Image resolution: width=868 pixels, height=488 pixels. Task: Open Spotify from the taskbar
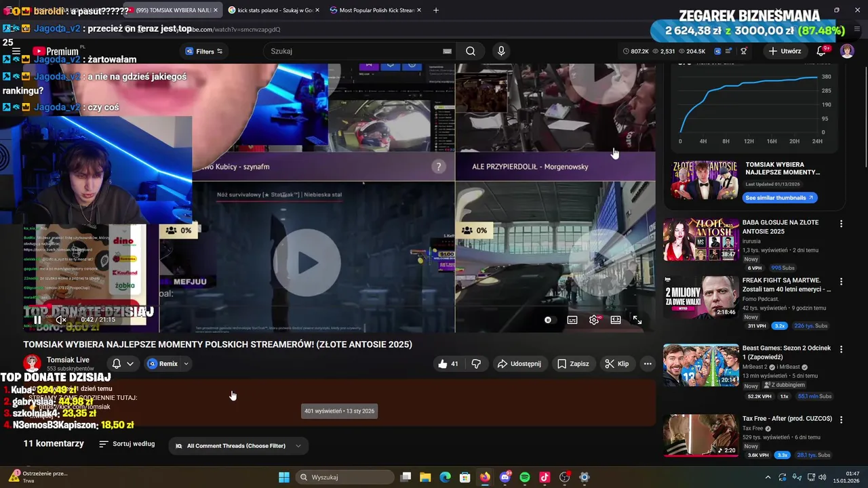525,477
